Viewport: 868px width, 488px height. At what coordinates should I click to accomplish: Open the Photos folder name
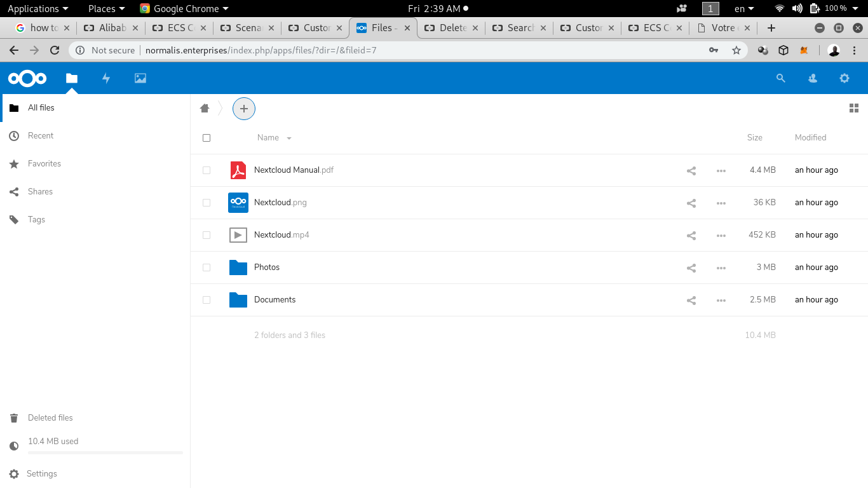point(267,268)
